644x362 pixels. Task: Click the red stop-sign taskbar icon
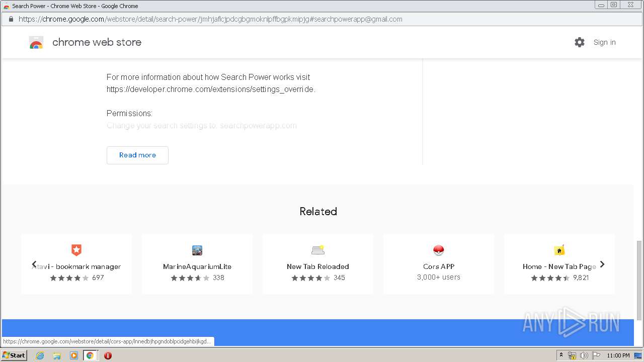pos(108,355)
